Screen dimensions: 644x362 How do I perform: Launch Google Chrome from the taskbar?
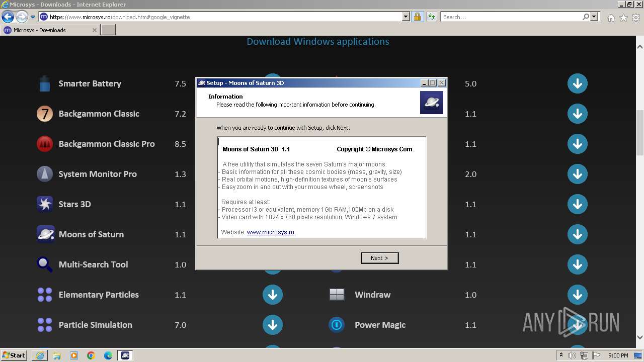(91, 355)
